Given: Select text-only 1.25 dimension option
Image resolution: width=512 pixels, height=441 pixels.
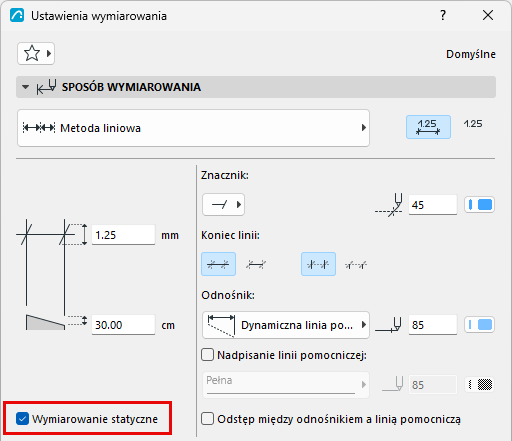Looking at the screenshot, I should 473,124.
